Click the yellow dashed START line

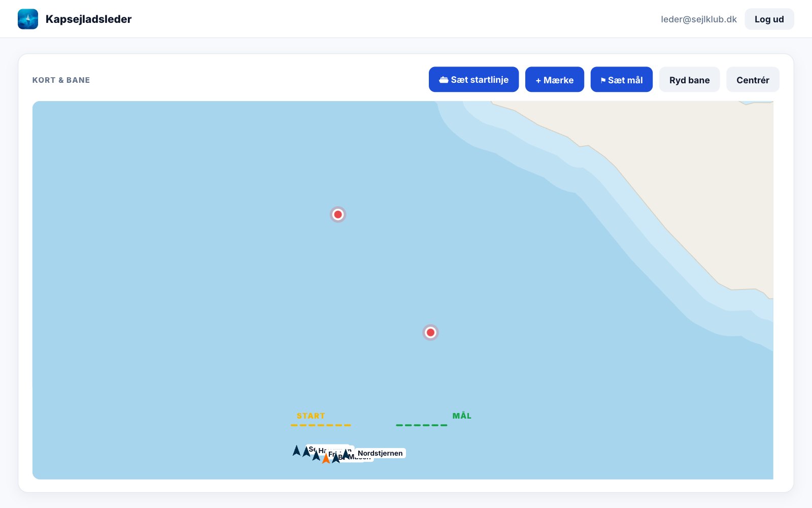point(321,425)
